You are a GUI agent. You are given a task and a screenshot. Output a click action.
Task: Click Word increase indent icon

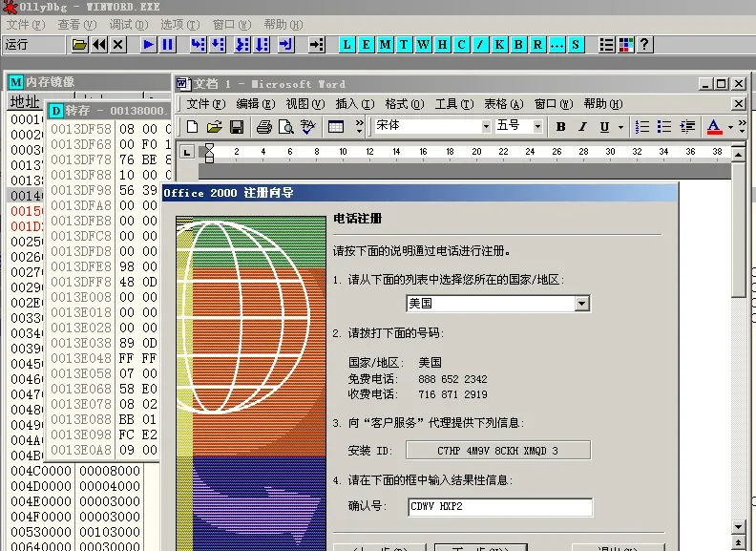(687, 127)
